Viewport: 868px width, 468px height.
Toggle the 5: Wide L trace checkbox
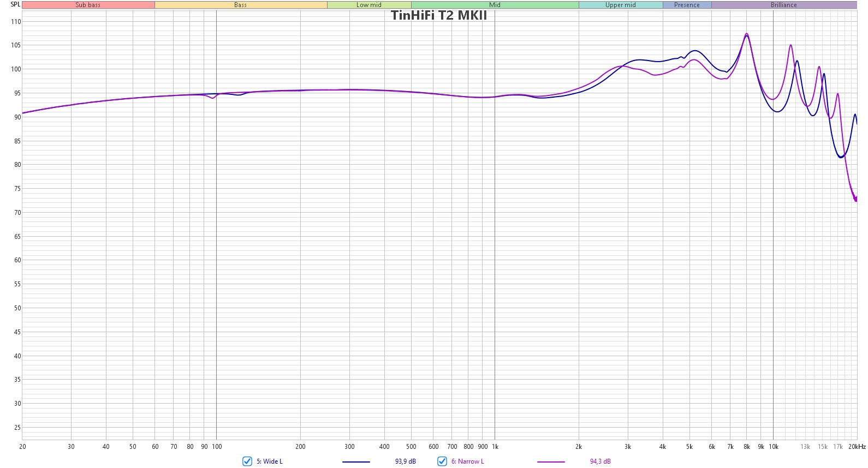pos(247,461)
